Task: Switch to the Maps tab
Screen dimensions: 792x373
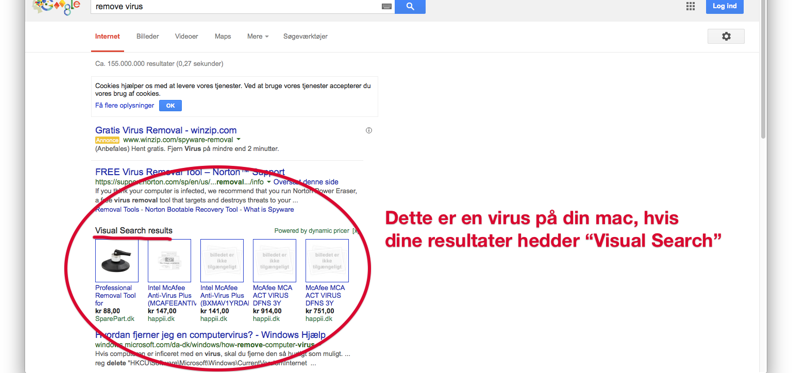Action: 223,36
